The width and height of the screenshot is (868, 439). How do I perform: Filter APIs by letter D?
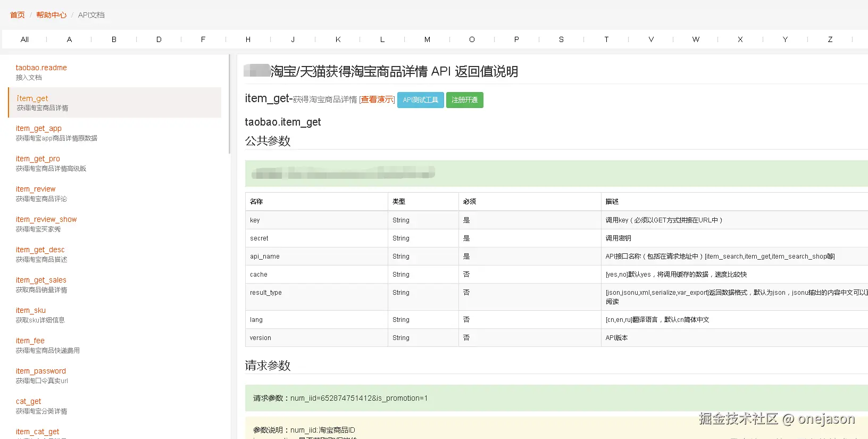158,39
